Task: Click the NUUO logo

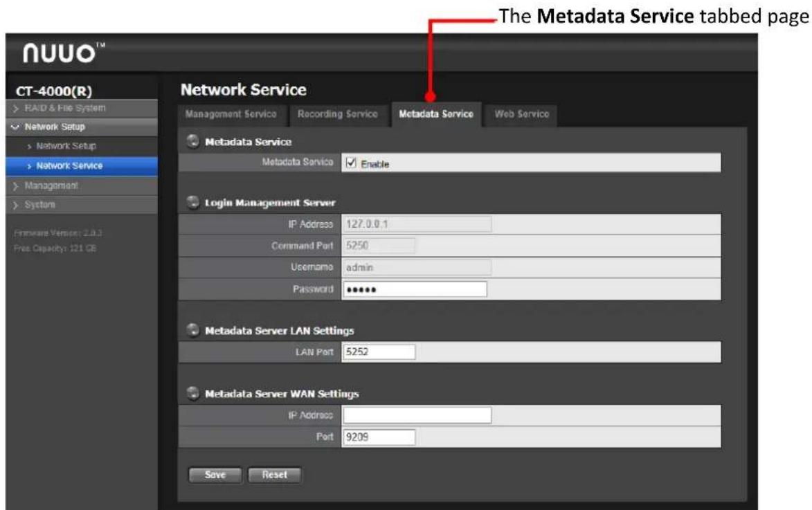Action: point(63,53)
